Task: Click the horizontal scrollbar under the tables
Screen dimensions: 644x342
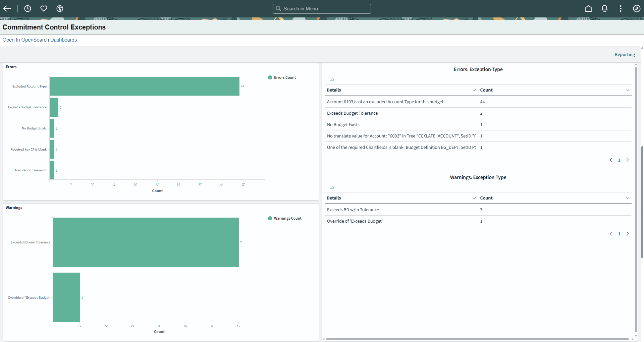Action: click(477, 339)
